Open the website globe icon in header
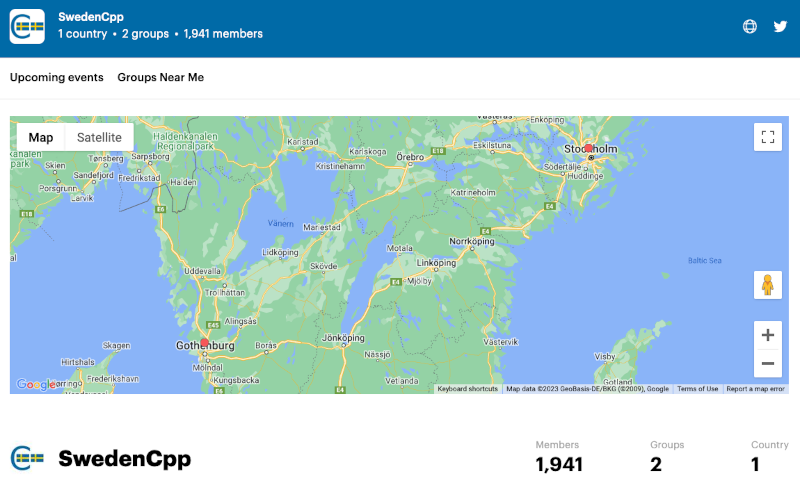The width and height of the screenshot is (800, 483). [x=749, y=27]
